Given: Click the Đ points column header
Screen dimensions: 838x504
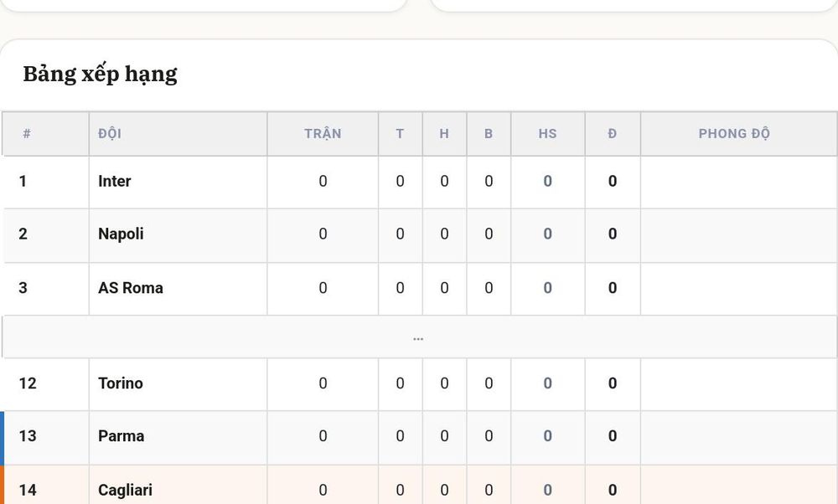Looking at the screenshot, I should tap(613, 133).
